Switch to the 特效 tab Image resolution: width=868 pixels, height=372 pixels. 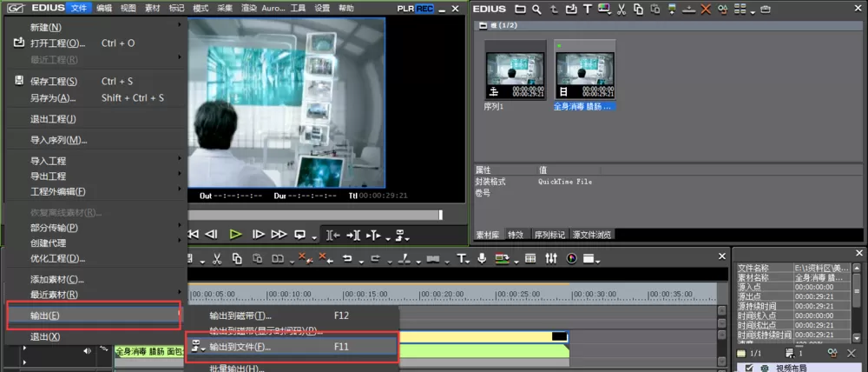click(x=516, y=235)
